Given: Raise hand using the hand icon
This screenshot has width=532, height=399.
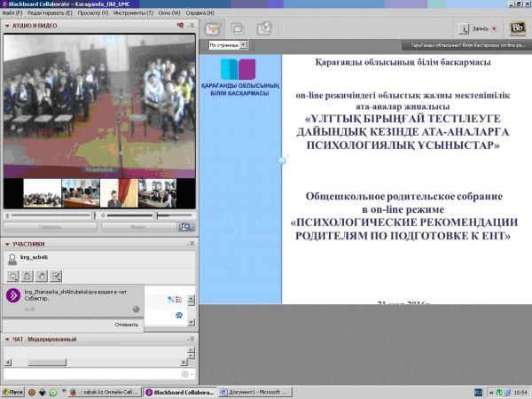Looking at the screenshot, I should pyautogui.click(x=42, y=276).
